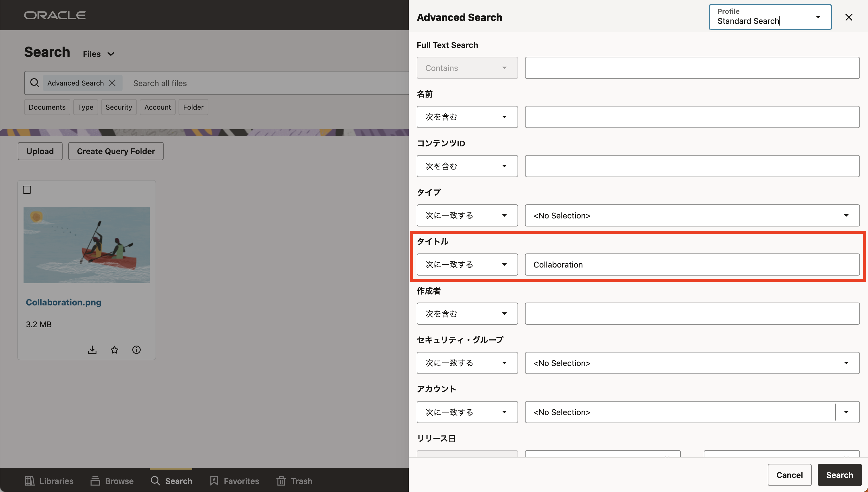Screen dimensions: 868x492
Task: Select the Collaboration.png file checkbox
Action: pyautogui.click(x=27, y=190)
